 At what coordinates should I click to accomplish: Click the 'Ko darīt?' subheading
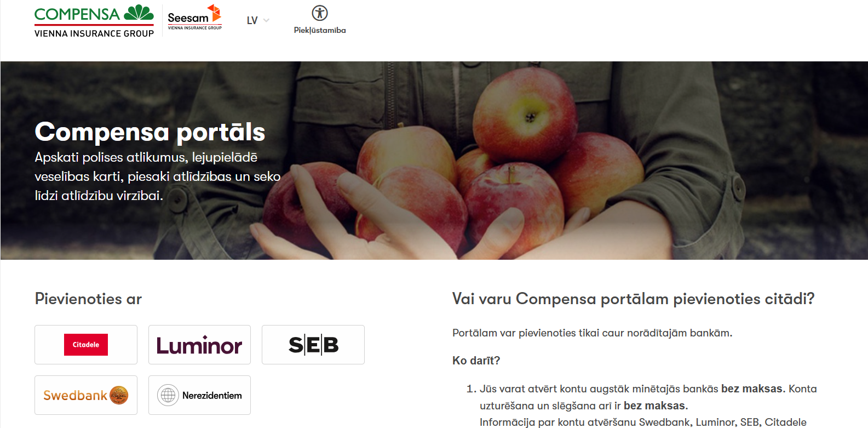[x=476, y=361]
